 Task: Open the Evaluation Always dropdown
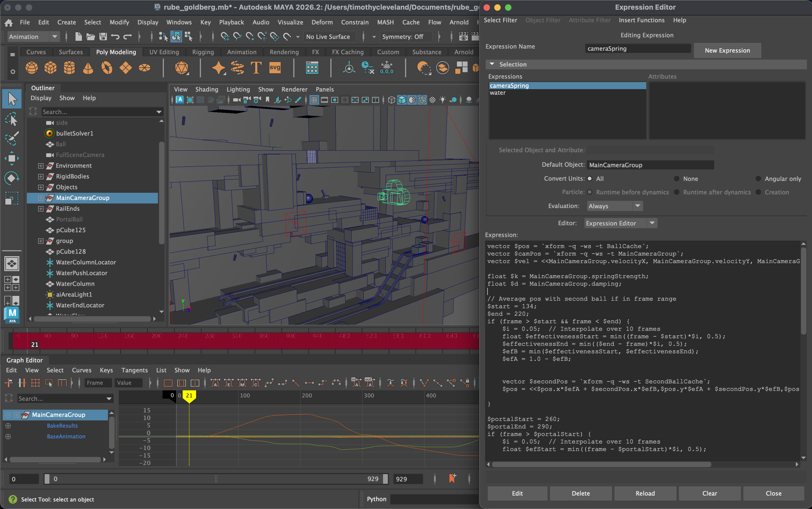point(615,206)
